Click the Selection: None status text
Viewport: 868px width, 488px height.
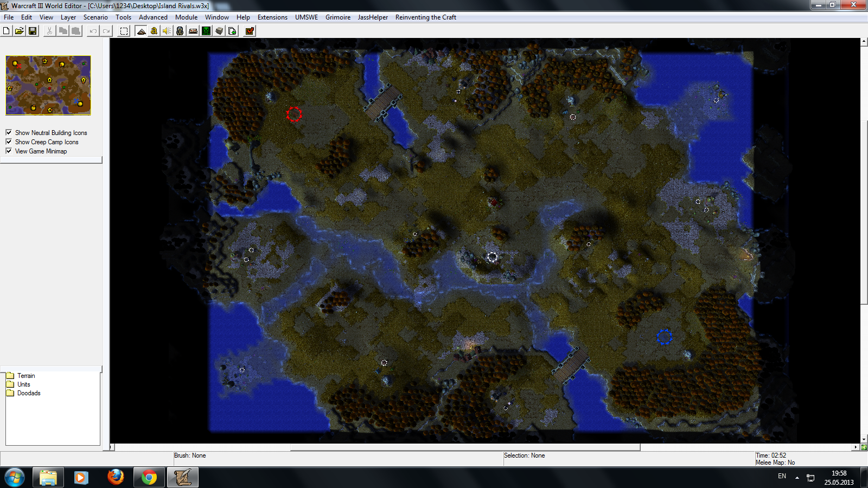[524, 455]
